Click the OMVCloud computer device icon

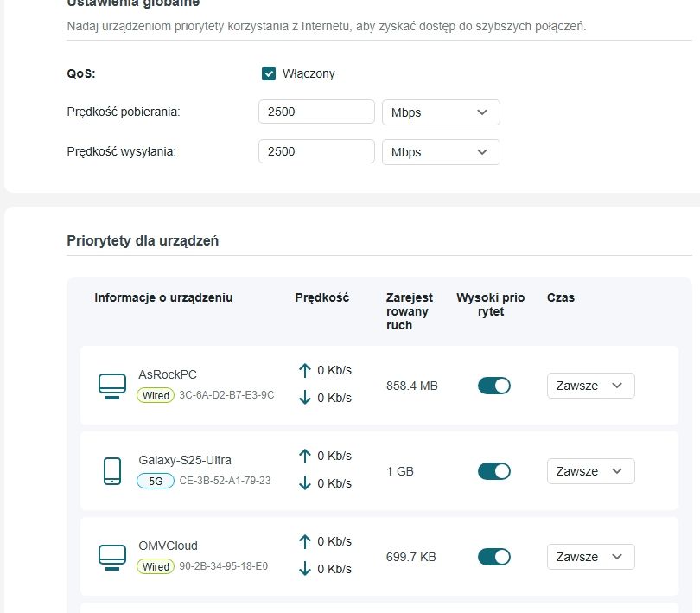(x=112, y=557)
